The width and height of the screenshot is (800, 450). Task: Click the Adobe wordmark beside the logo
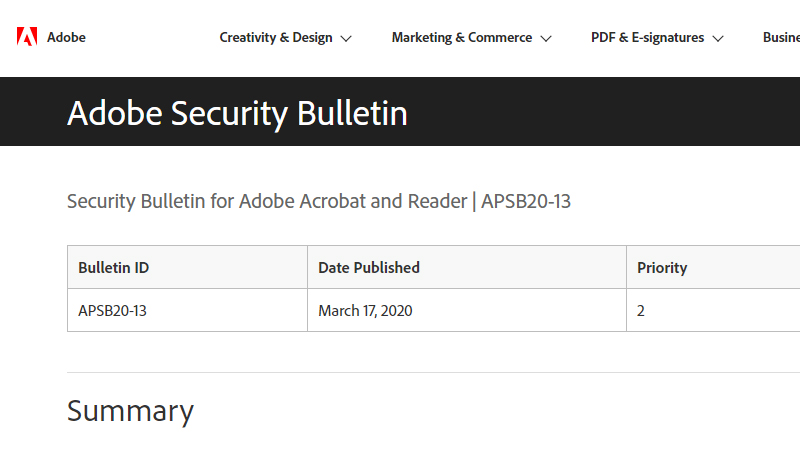click(x=67, y=37)
